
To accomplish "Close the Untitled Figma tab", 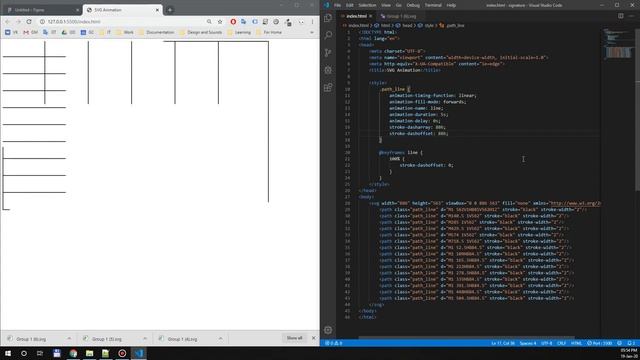I will (x=78, y=10).
